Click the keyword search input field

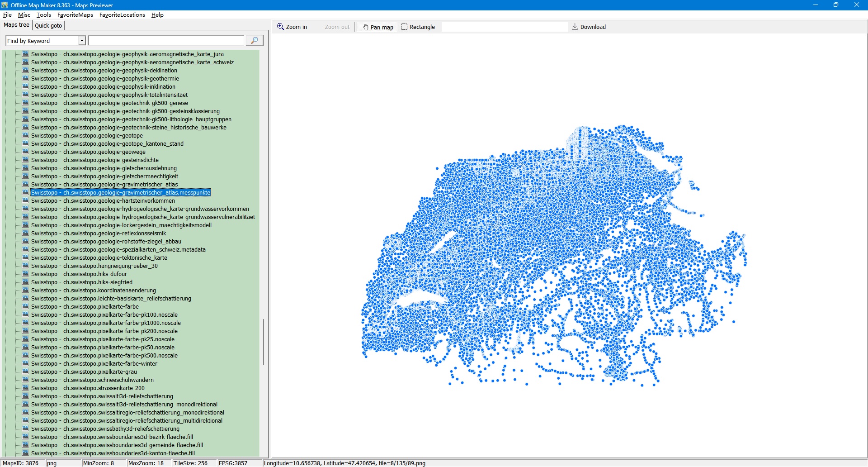pos(166,41)
